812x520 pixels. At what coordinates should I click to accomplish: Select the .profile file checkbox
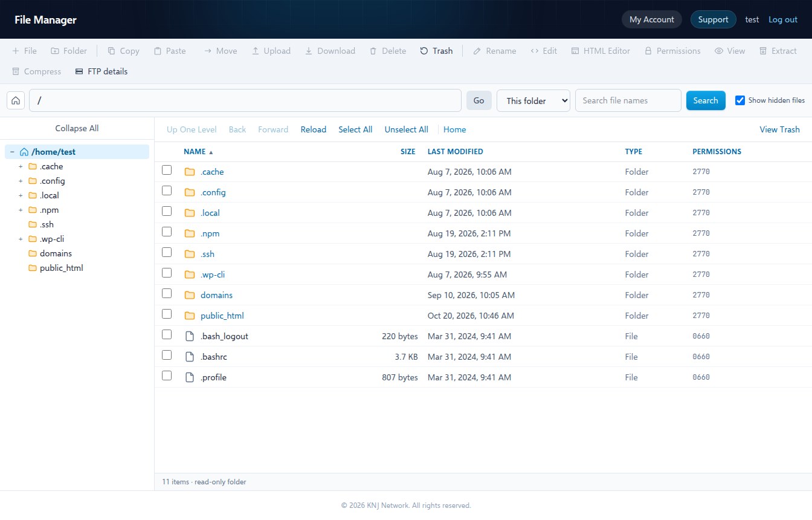[x=167, y=376]
